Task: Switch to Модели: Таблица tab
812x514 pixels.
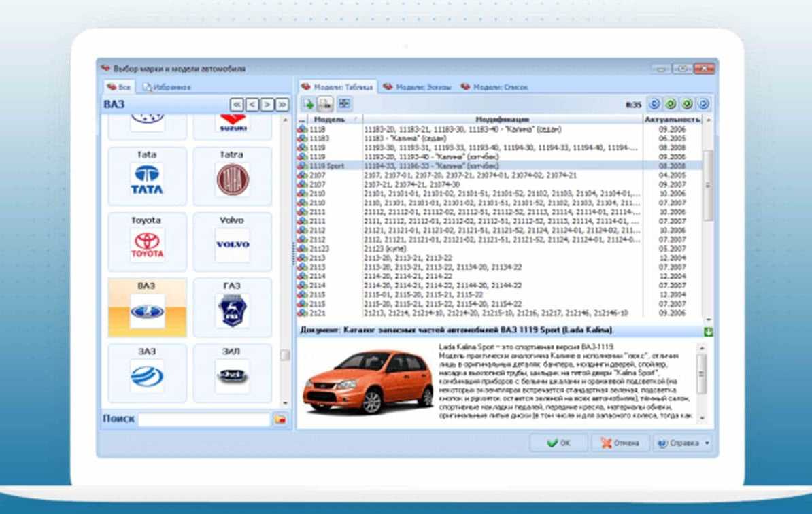Action: tap(337, 87)
